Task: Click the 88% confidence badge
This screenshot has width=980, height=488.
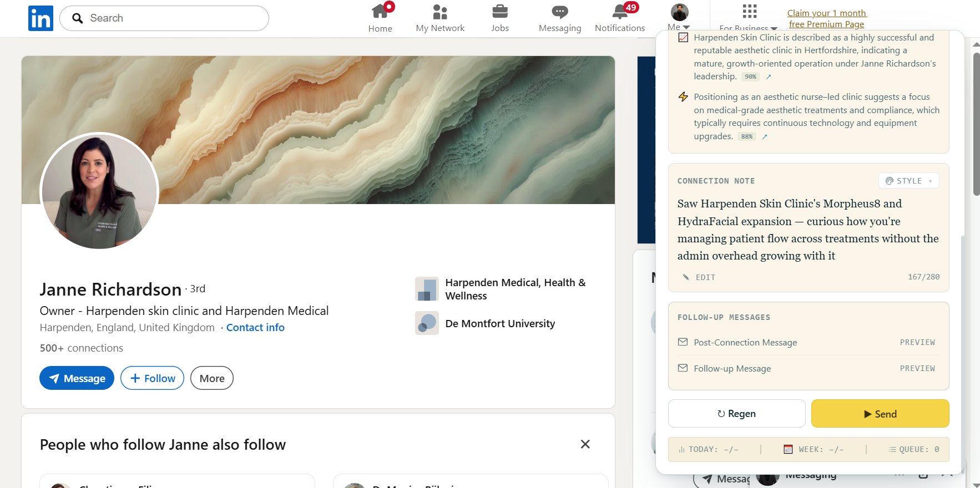Action: [747, 137]
